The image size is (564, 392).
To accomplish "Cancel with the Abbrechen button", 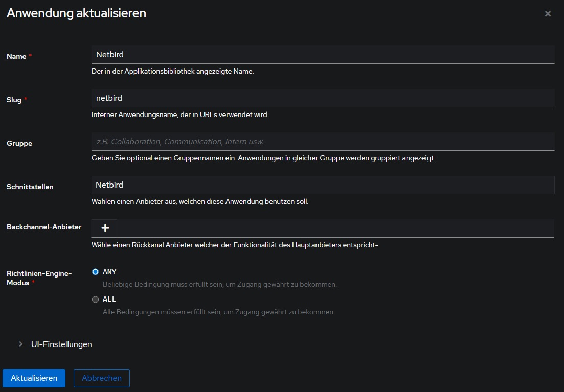I will coord(102,378).
